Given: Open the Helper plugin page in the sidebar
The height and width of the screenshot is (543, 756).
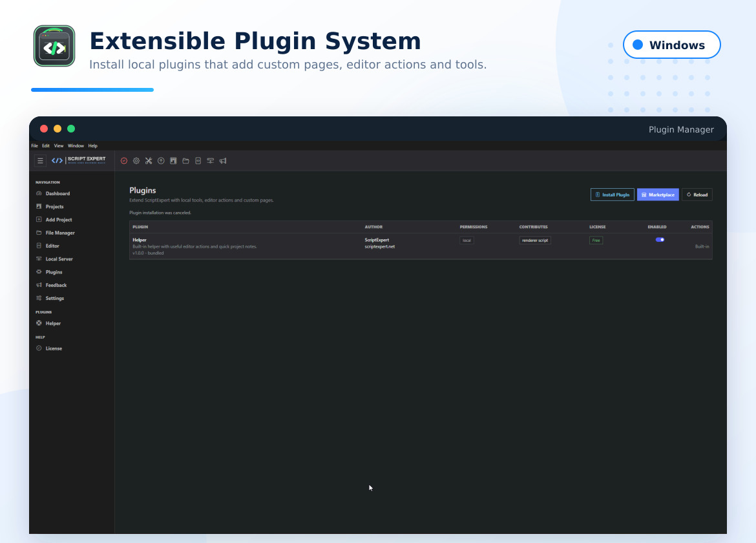Looking at the screenshot, I should (53, 323).
